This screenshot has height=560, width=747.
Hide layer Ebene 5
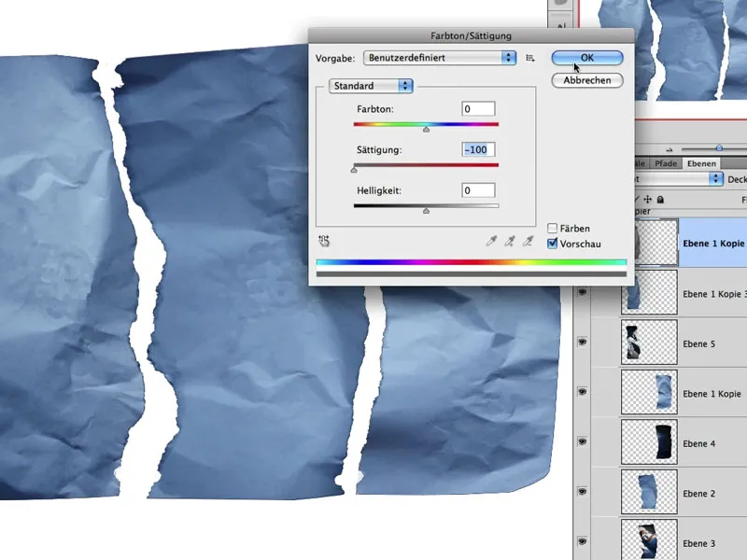[582, 342]
